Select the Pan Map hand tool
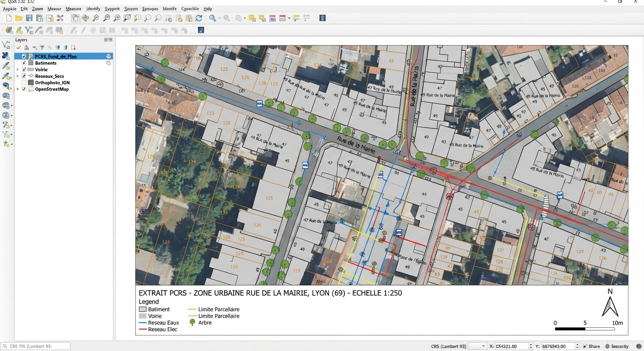The height and width of the screenshot is (351, 644). coord(75,18)
